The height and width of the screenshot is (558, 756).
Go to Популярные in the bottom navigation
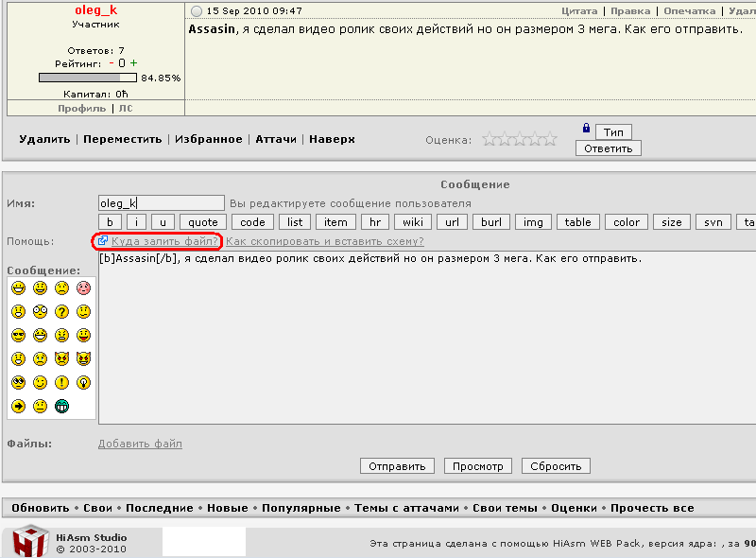tap(301, 508)
